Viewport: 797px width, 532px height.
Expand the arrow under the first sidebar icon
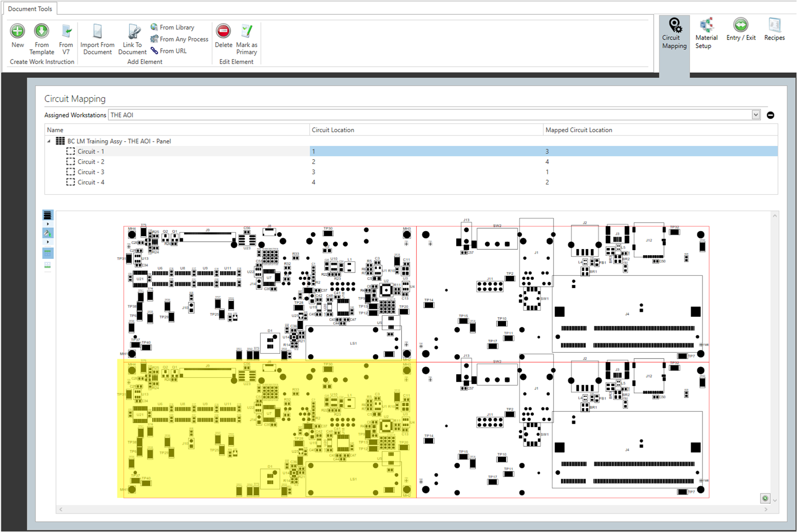pos(47,223)
